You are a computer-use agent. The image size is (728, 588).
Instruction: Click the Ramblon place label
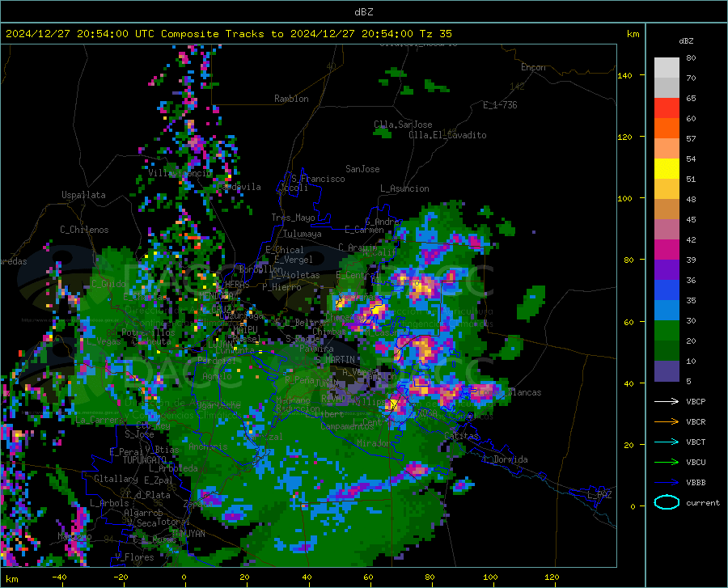point(291,99)
